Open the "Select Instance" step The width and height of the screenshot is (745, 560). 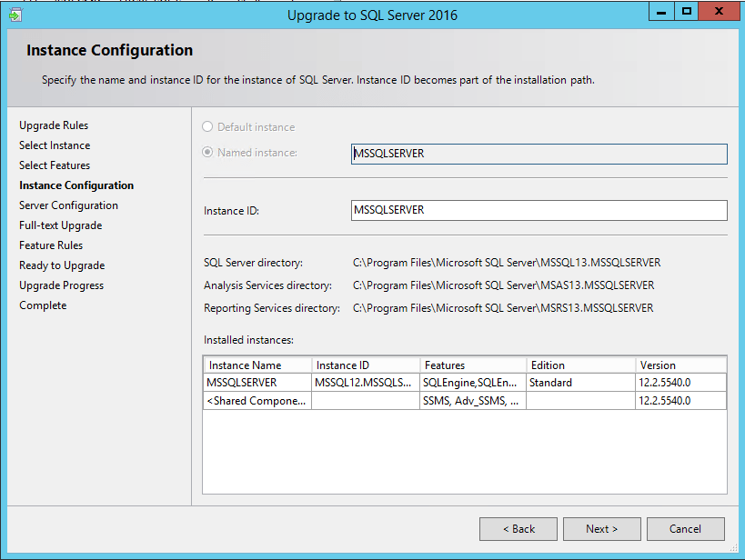[x=53, y=145]
